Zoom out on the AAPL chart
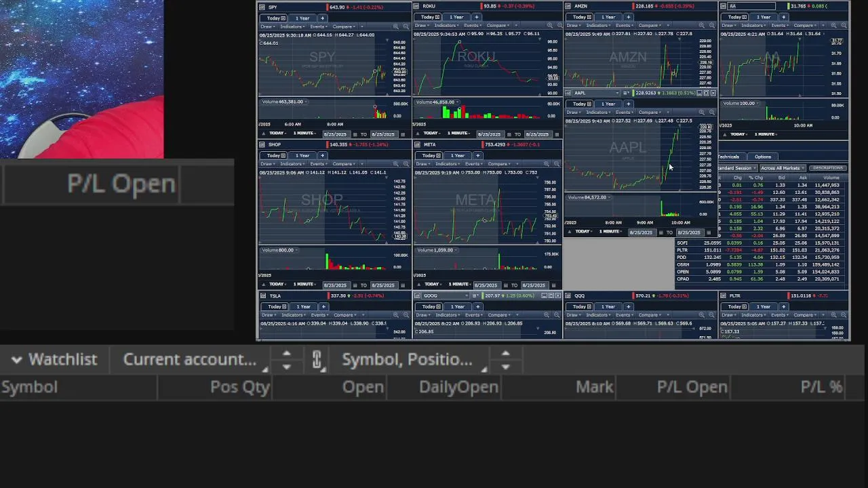 (711, 112)
